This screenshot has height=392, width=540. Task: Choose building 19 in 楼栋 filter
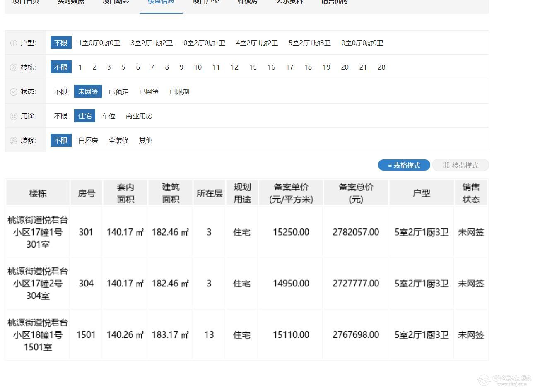[x=326, y=67]
